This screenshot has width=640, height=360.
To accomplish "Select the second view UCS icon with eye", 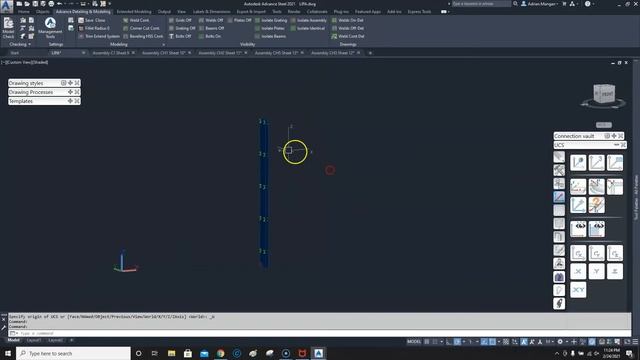I will (596, 229).
